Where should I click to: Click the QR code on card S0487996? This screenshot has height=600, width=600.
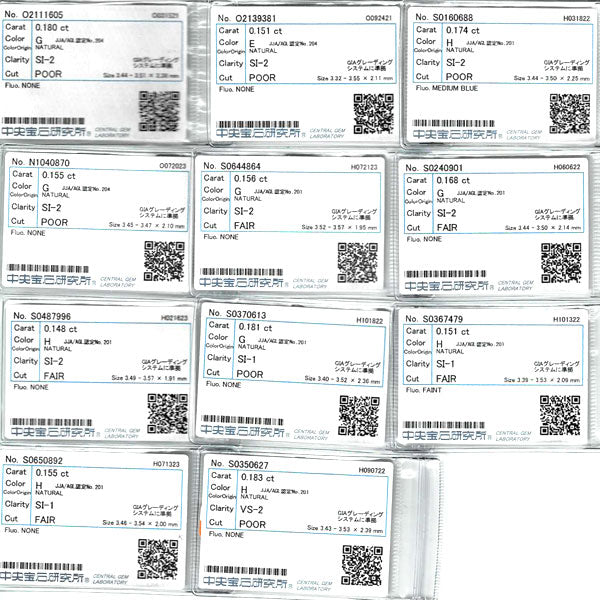167,412
